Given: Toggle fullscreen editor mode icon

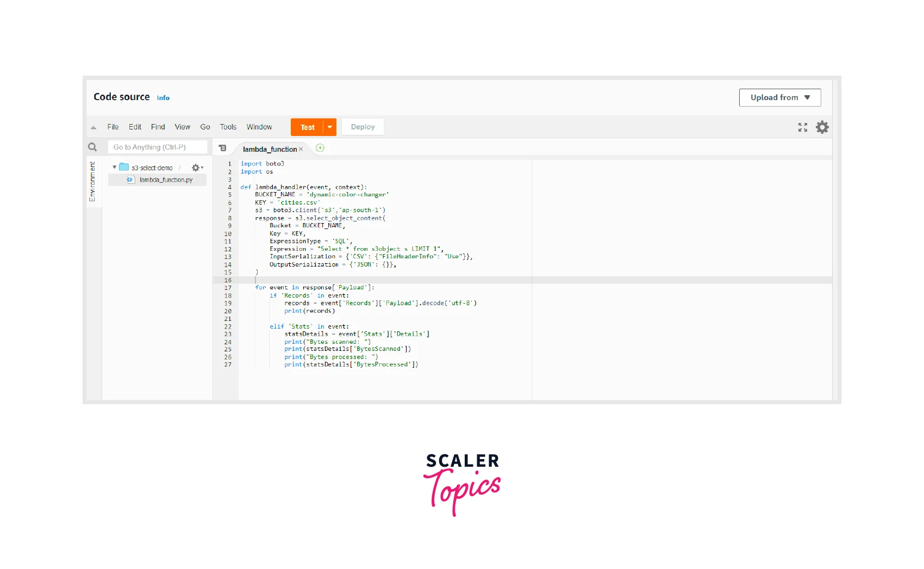Looking at the screenshot, I should tap(802, 127).
